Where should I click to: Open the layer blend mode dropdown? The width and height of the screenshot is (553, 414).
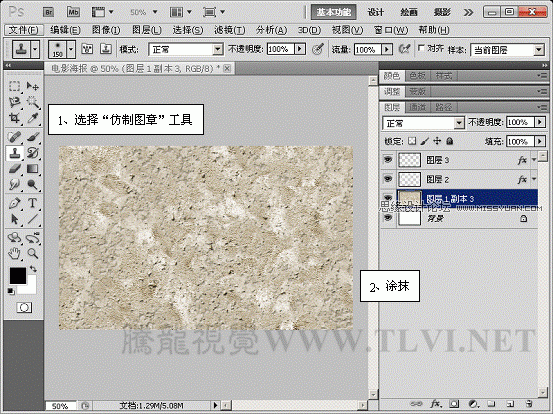[x=458, y=123]
